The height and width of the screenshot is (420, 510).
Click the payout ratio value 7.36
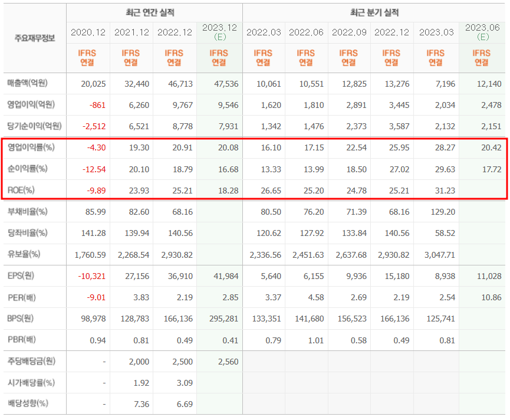coord(142,404)
